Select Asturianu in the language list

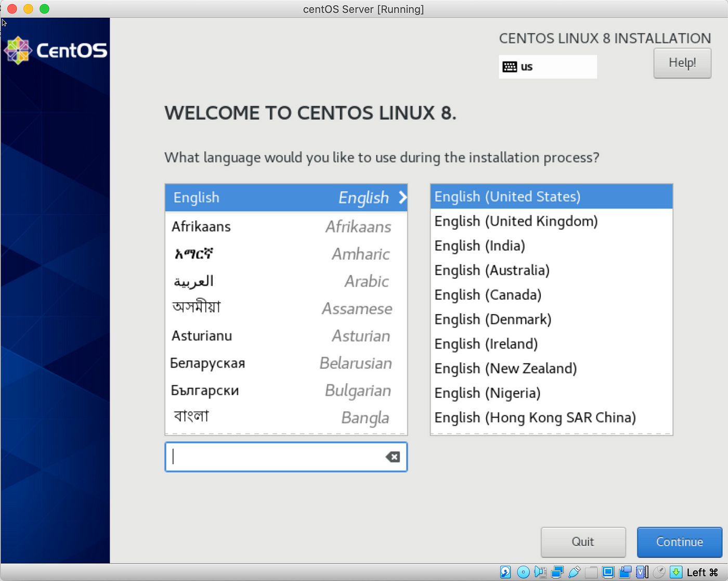pos(286,336)
